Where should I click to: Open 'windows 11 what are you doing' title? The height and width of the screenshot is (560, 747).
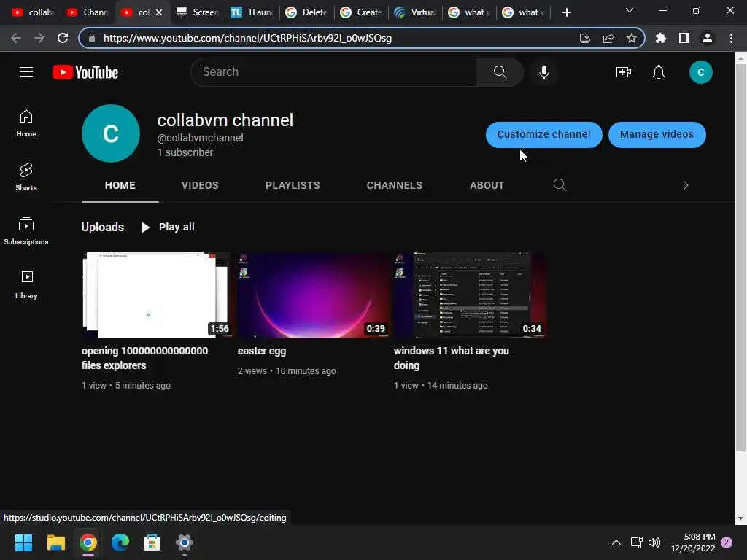pos(451,358)
